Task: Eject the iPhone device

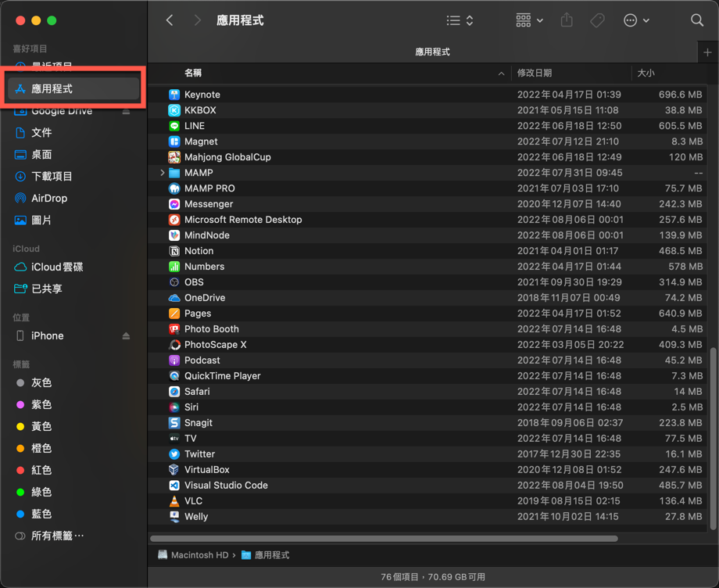Action: pyautogui.click(x=126, y=336)
